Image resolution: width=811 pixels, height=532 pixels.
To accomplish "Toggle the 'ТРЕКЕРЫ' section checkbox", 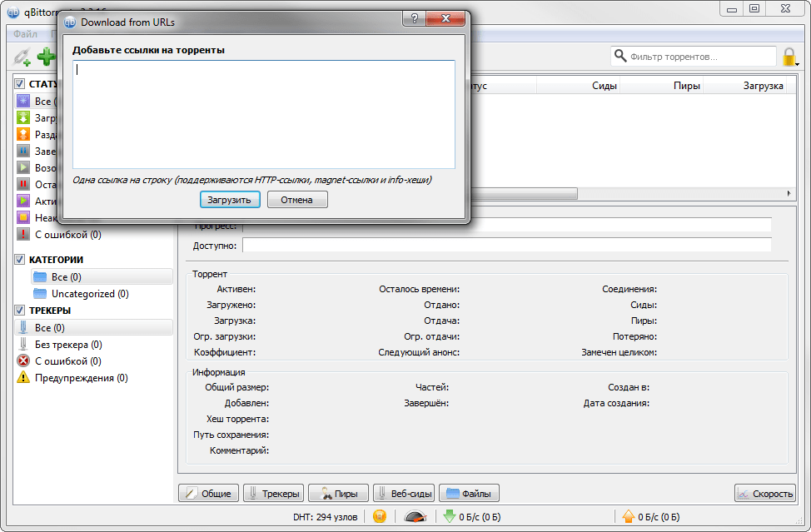I will 20,311.
